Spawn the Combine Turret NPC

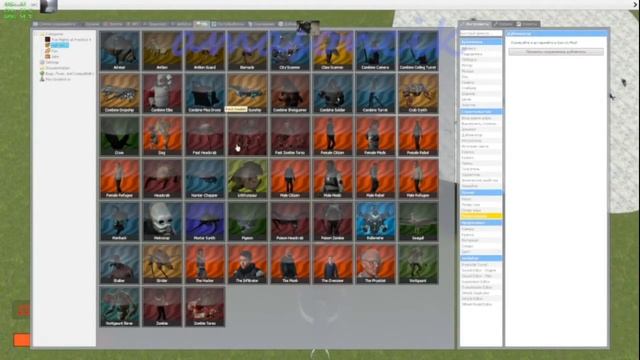click(x=376, y=93)
